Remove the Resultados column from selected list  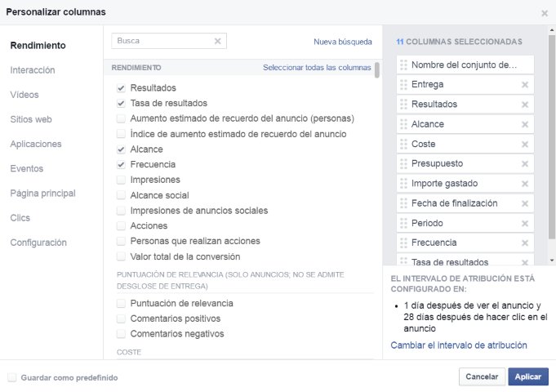click(x=525, y=105)
